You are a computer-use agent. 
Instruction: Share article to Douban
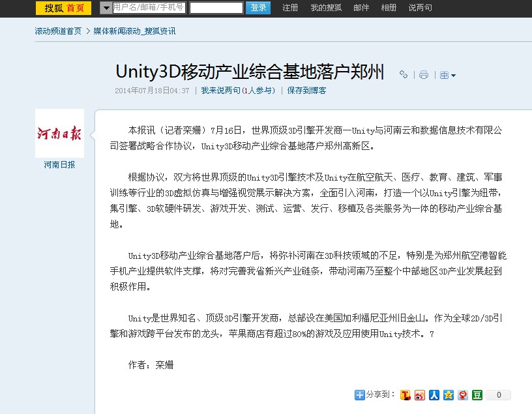[x=477, y=394]
